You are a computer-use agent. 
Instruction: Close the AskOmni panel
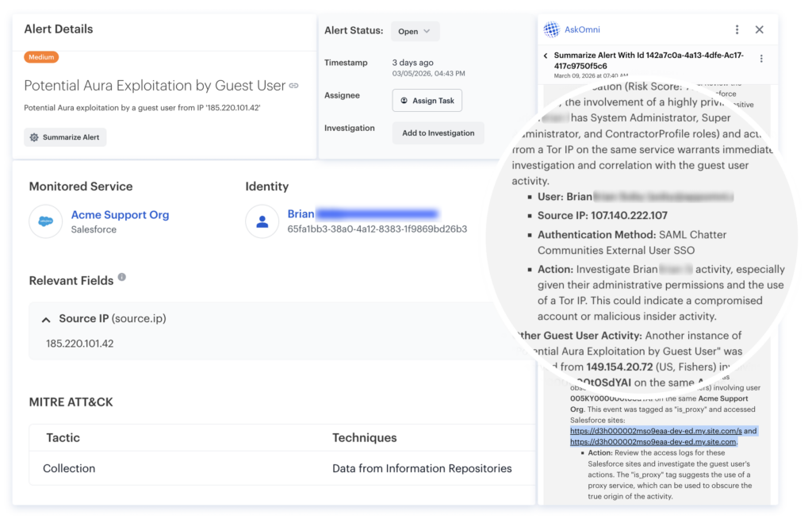point(759,29)
